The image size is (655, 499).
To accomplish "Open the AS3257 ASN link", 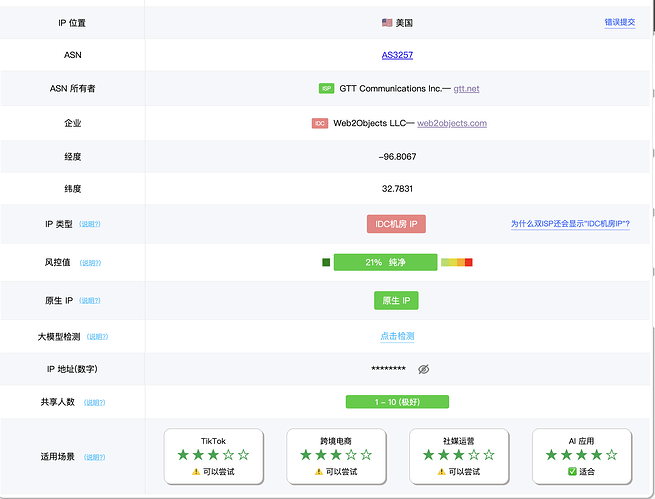I will 397,55.
